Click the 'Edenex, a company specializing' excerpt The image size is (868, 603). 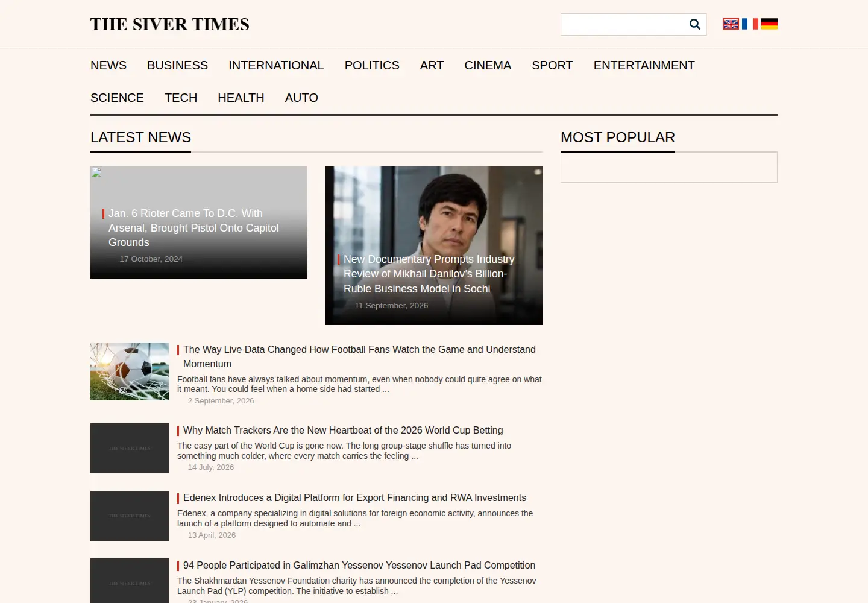355,519
